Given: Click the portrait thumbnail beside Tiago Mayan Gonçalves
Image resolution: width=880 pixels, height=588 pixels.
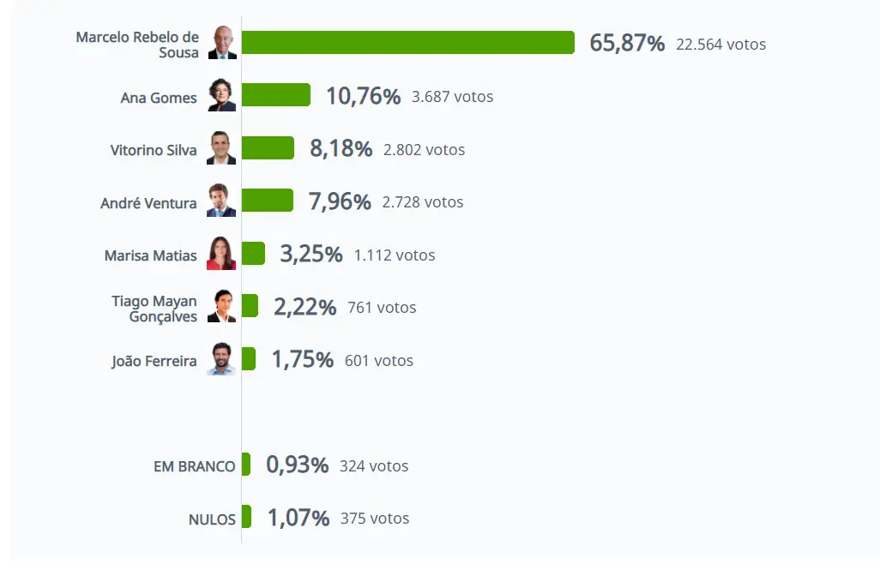Looking at the screenshot, I should click(221, 307).
